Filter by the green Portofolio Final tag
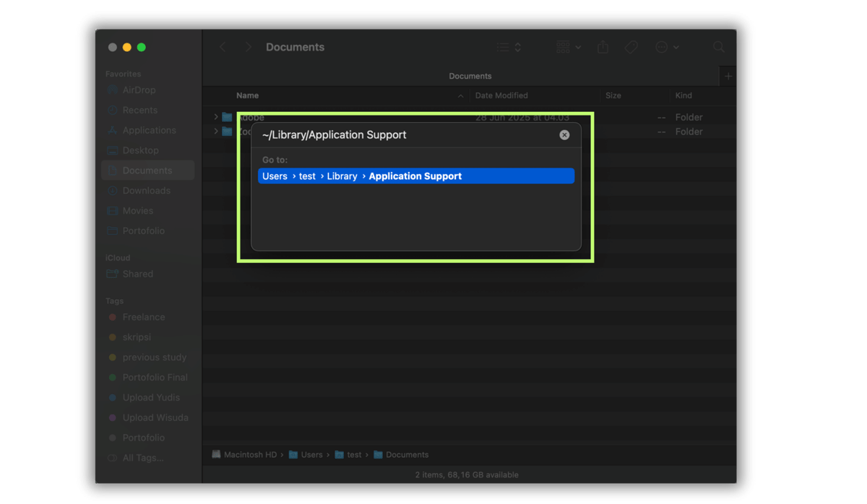Screen dimensions: 867x504 point(148,378)
